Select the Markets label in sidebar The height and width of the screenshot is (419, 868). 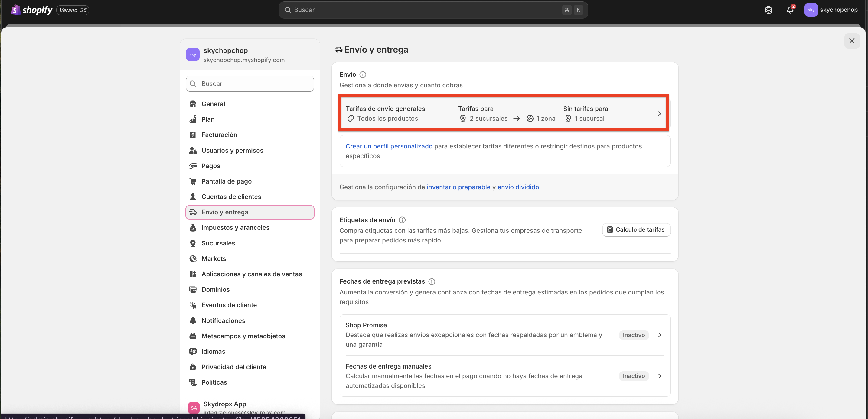214,259
